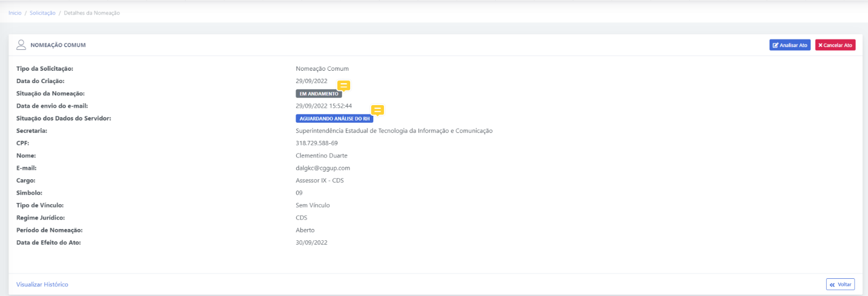Click the Secretaria value Superintendência Estadual
This screenshot has width=868, height=296.
coord(394,131)
